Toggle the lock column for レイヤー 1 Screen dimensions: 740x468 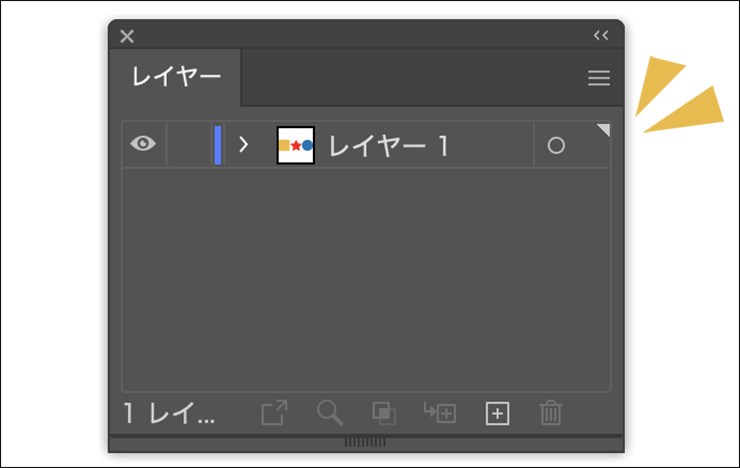(x=188, y=145)
